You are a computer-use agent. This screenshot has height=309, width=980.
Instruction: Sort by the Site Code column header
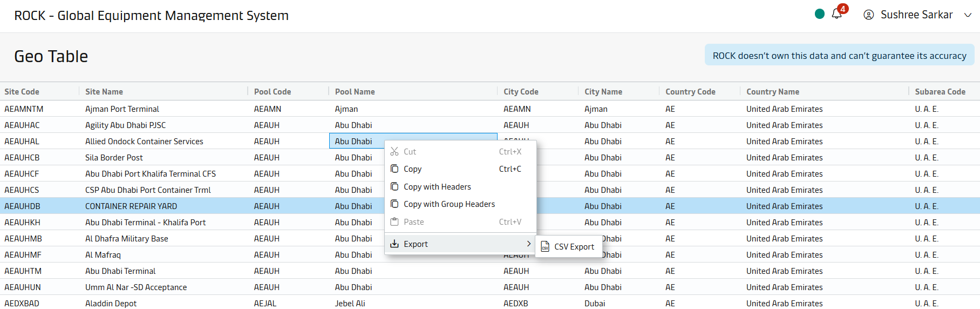pyautogui.click(x=22, y=92)
